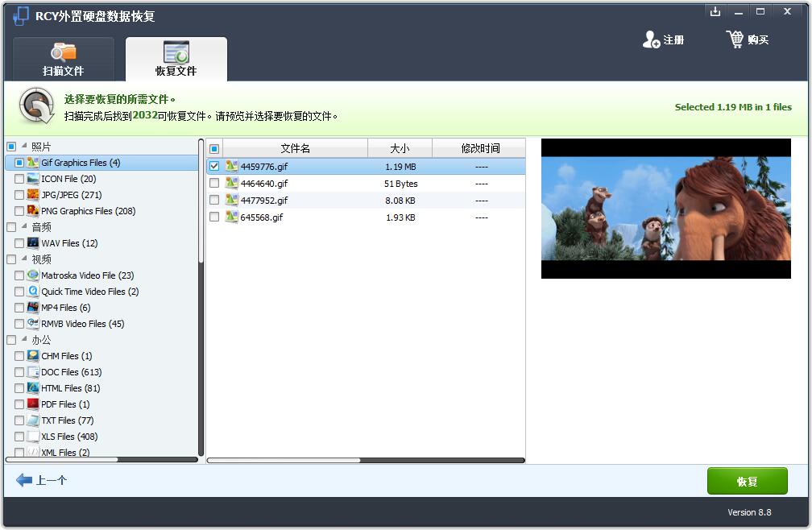Click the PDF Files type icon
812x530 pixels.
pos(33,404)
